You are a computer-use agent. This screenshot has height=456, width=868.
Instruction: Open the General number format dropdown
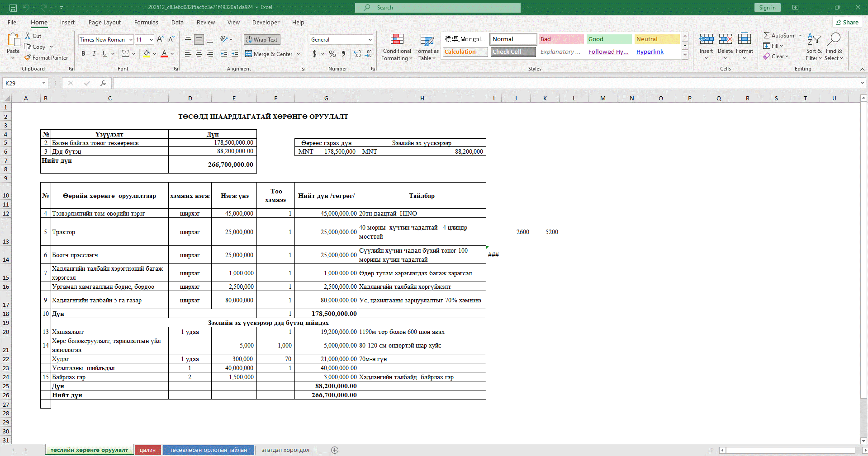370,40
